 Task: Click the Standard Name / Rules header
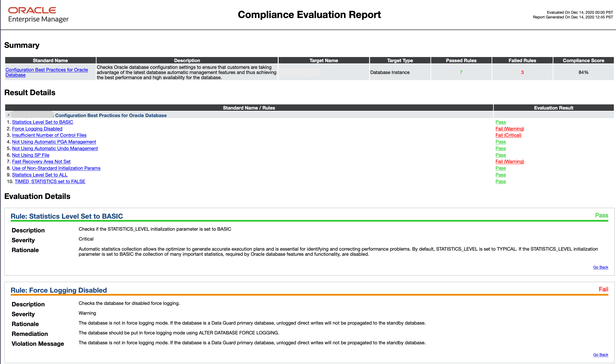249,108
